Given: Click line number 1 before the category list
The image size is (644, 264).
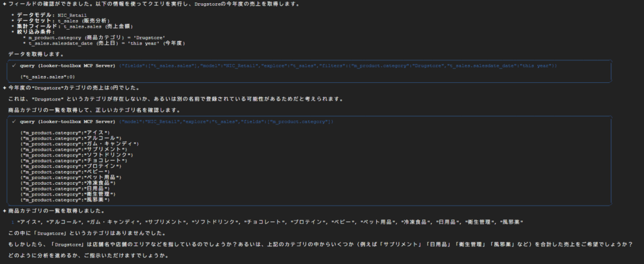Looking at the screenshot, I should [13, 222].
